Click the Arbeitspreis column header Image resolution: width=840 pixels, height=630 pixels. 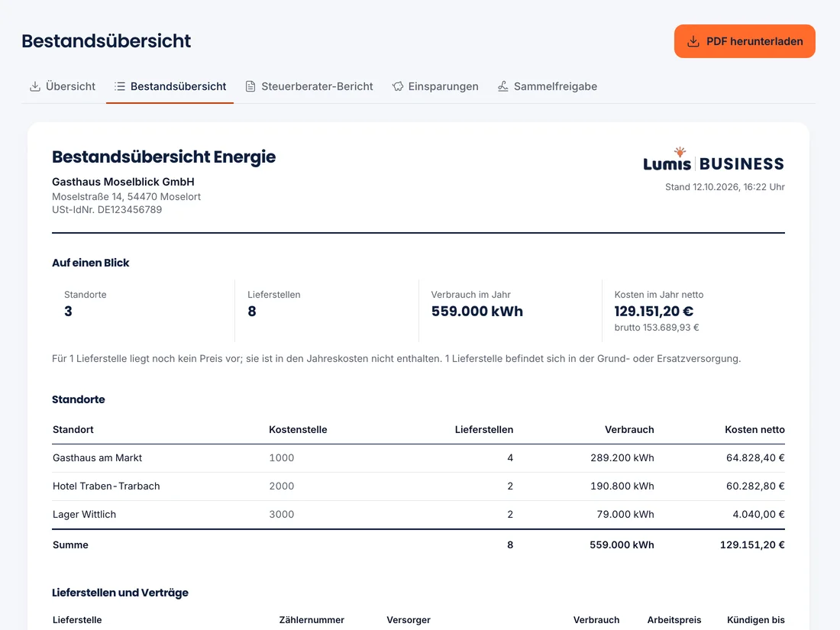(674, 620)
